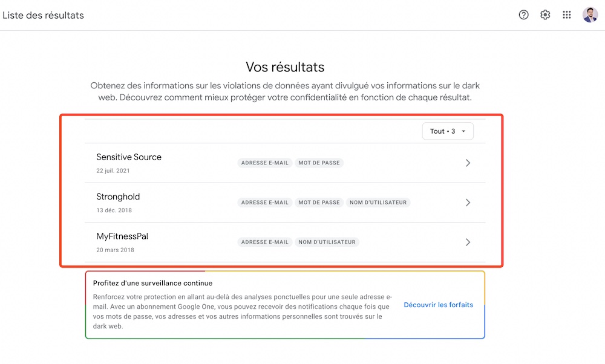Expand the Sensitive Source result chevron
The width and height of the screenshot is (605, 364).
pyautogui.click(x=468, y=163)
